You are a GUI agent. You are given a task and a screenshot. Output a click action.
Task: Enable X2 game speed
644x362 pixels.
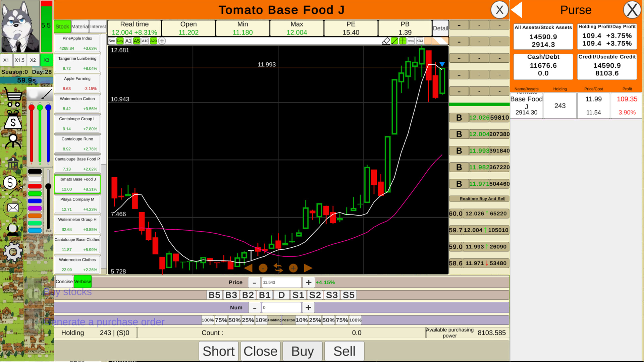pos(33,60)
